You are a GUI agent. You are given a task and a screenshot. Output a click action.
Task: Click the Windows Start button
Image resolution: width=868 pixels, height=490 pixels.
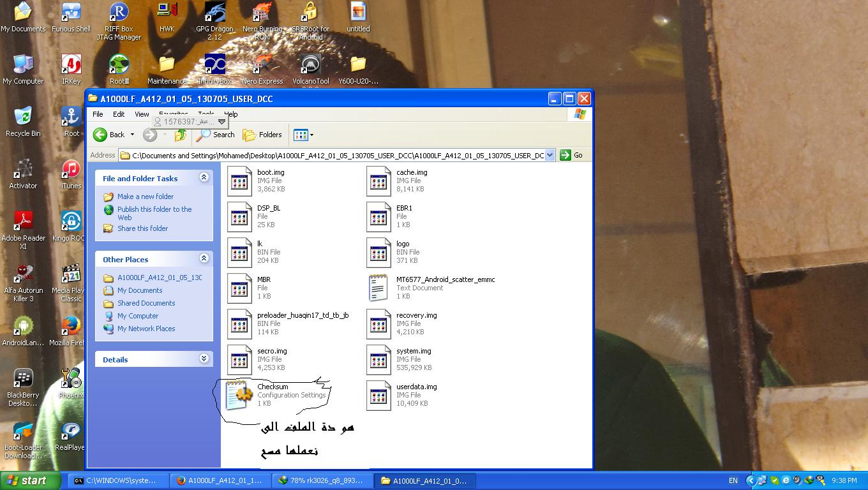click(x=30, y=480)
